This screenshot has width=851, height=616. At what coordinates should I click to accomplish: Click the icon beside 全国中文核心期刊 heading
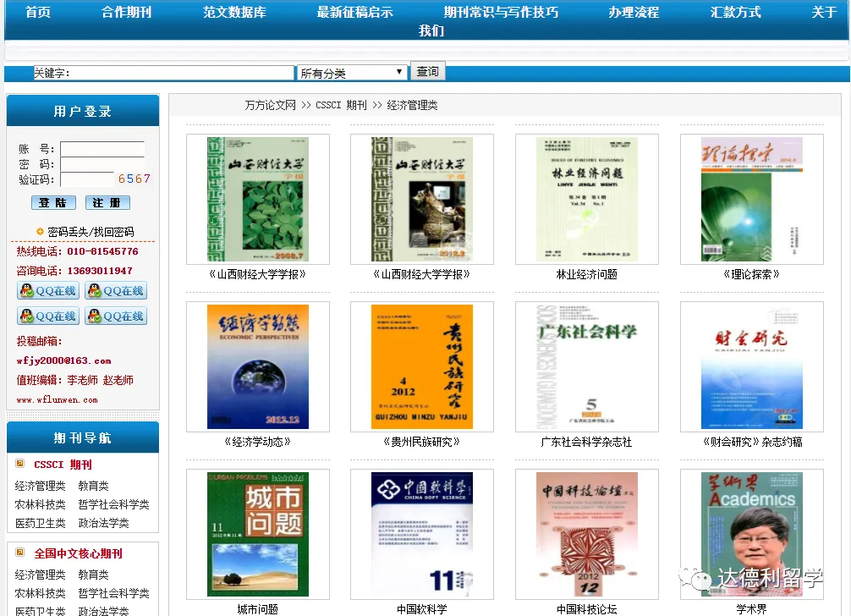pyautogui.click(x=20, y=553)
